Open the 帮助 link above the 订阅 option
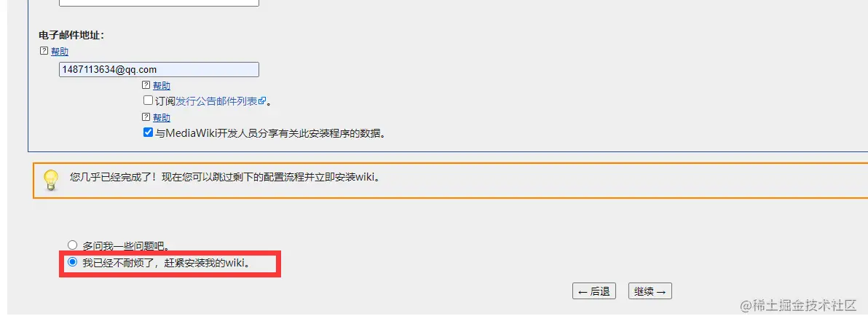 point(162,86)
